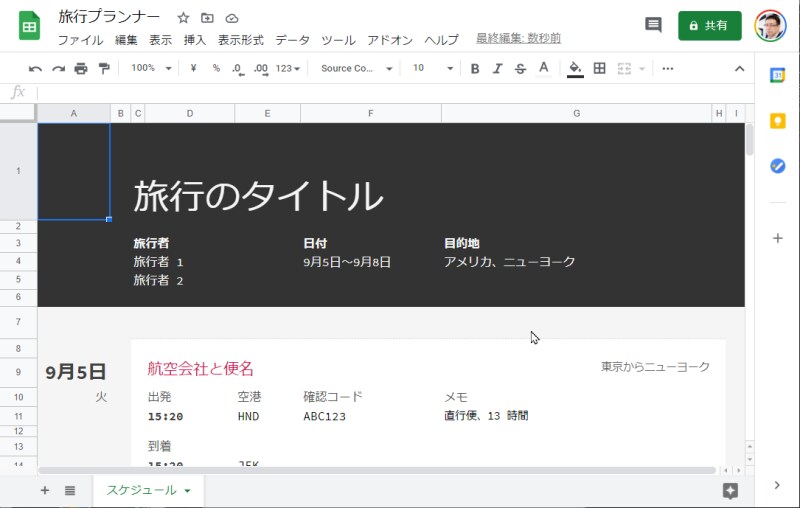Open Google Calendar side panel
Image resolution: width=800 pixels, height=508 pixels.
777,75
